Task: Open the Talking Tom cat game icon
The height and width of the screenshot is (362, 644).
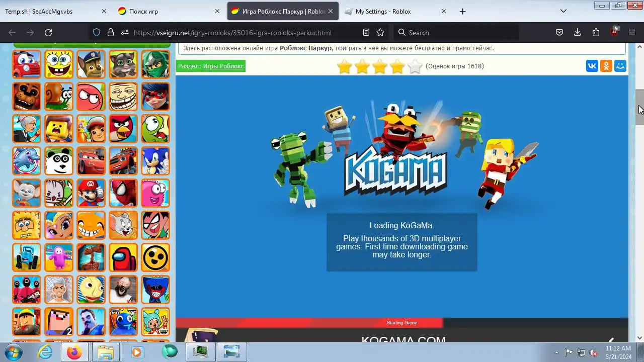Action: point(123,64)
